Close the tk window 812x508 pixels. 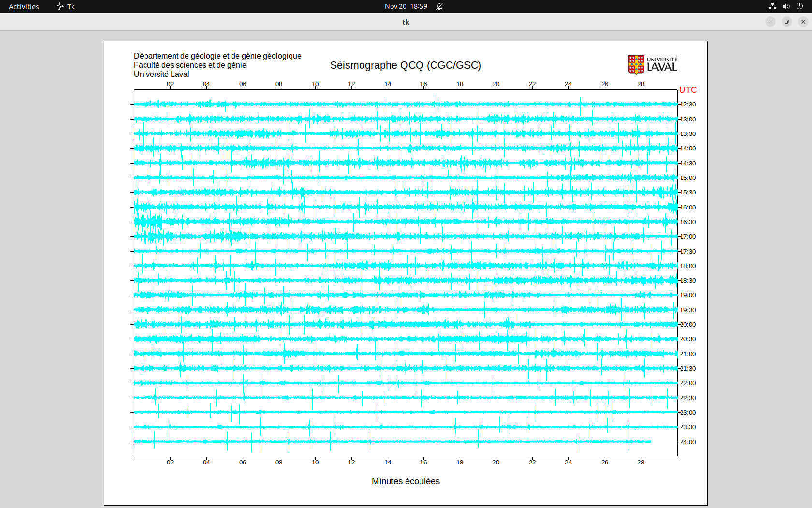coord(803,22)
